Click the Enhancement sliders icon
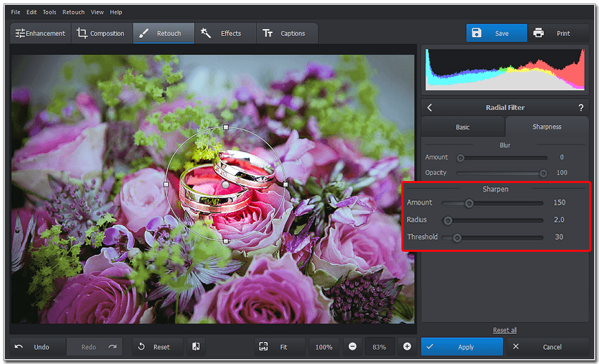 point(20,33)
